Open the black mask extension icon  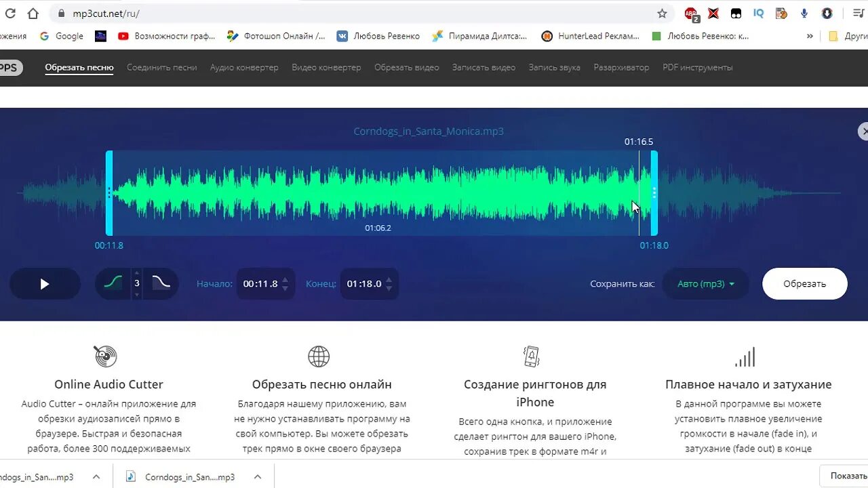pyautogui.click(x=736, y=14)
